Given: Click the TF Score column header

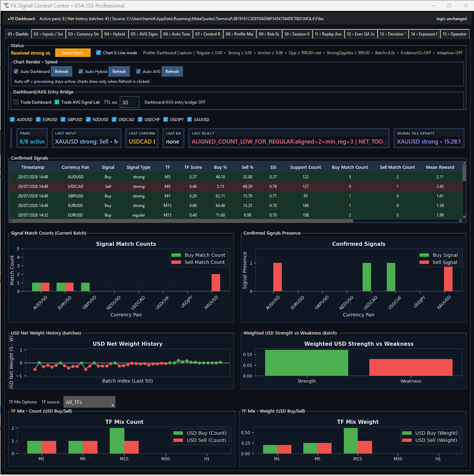Looking at the screenshot, I should pyautogui.click(x=193, y=167).
